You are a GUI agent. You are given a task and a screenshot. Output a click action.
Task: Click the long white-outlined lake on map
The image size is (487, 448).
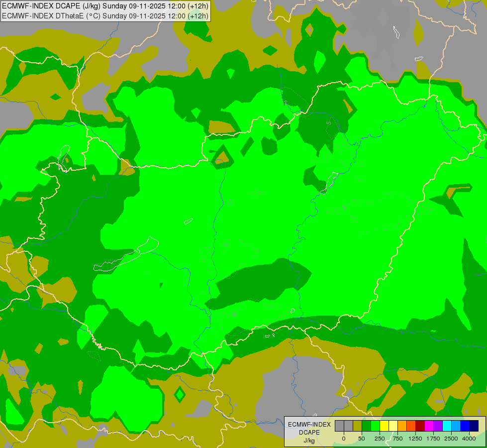tap(126, 254)
